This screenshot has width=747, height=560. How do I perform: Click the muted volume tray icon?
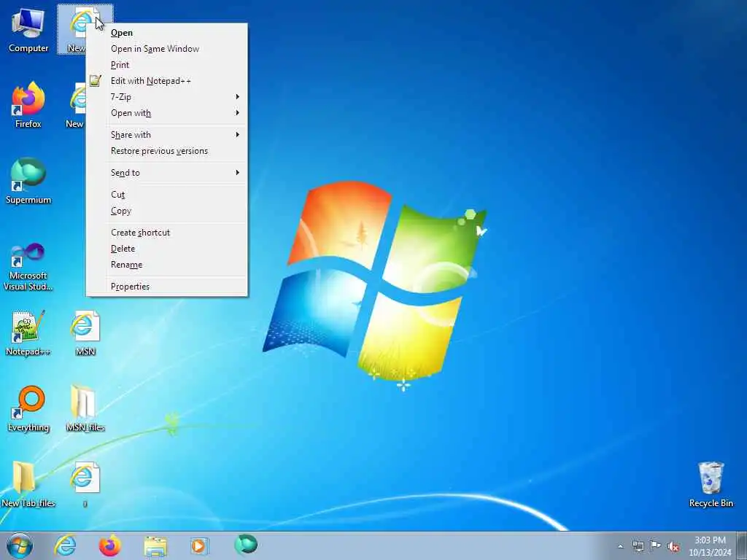pyautogui.click(x=673, y=547)
